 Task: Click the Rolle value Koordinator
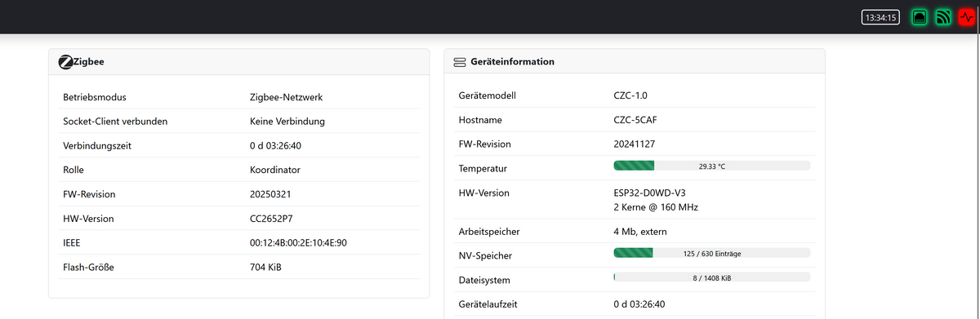click(275, 170)
